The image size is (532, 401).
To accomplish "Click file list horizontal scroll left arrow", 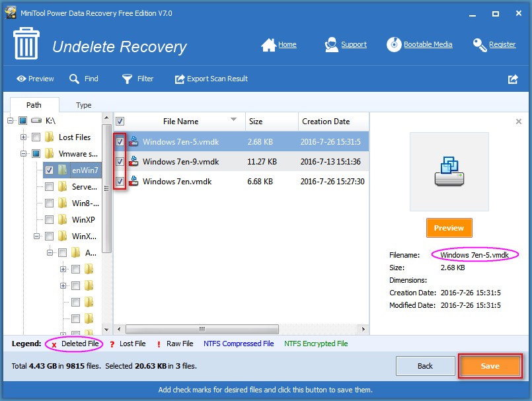I will click(x=119, y=329).
